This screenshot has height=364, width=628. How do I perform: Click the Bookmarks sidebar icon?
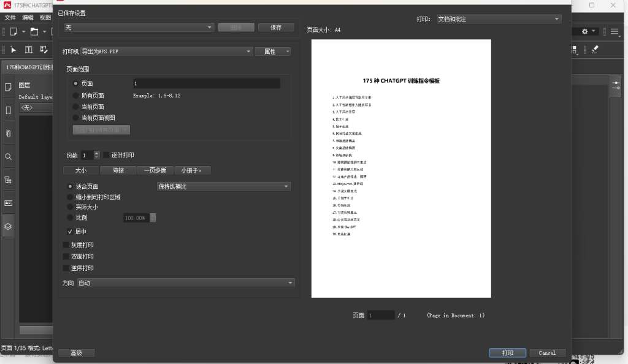tap(9, 110)
